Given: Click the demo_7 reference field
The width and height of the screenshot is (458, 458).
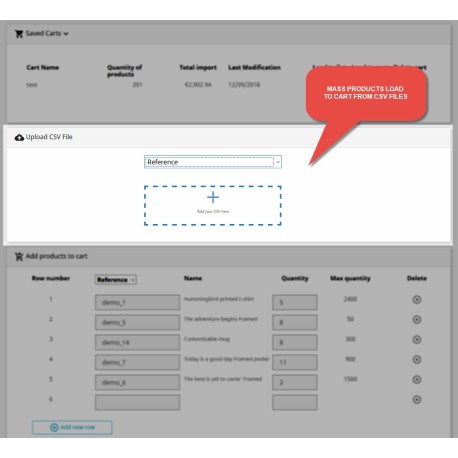Looking at the screenshot, I should (x=137, y=362).
